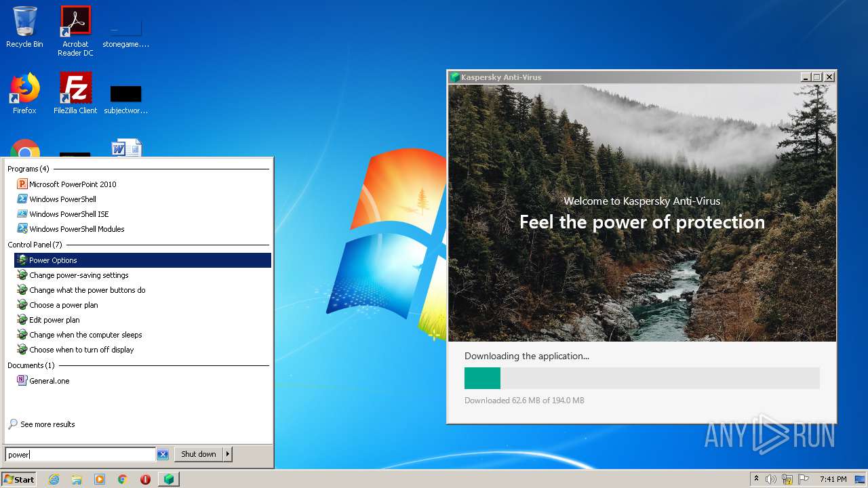868x488 pixels.
Task: Click Downloaded 62.6 MB of 194.0 MB text
Action: click(x=524, y=401)
